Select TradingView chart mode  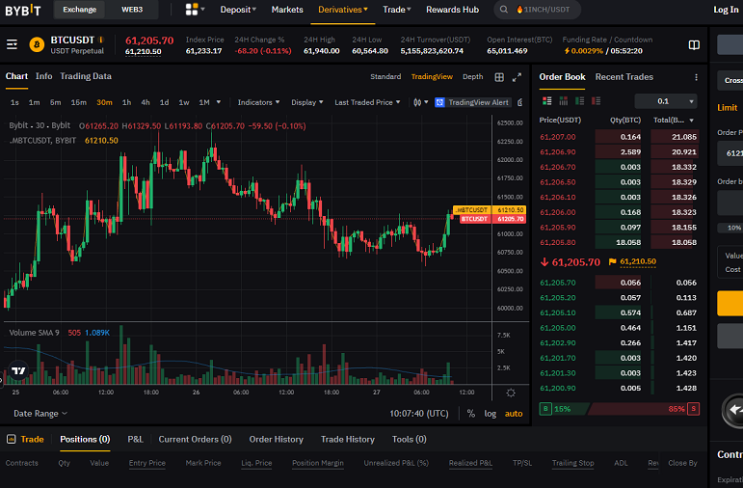[x=432, y=76]
